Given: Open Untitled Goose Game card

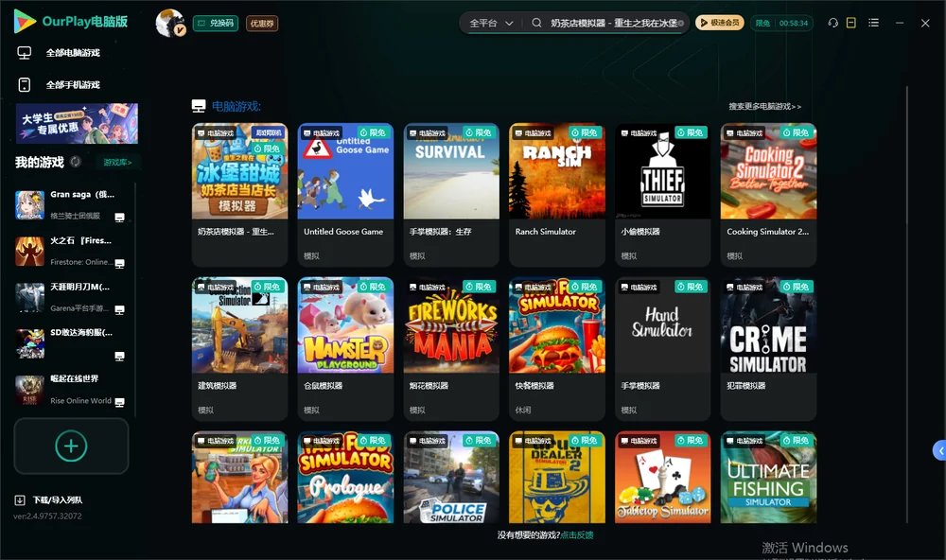Looking at the screenshot, I should pos(345,194).
